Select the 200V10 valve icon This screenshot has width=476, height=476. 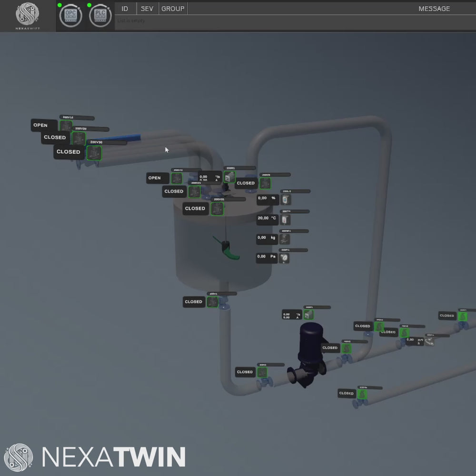point(66,126)
